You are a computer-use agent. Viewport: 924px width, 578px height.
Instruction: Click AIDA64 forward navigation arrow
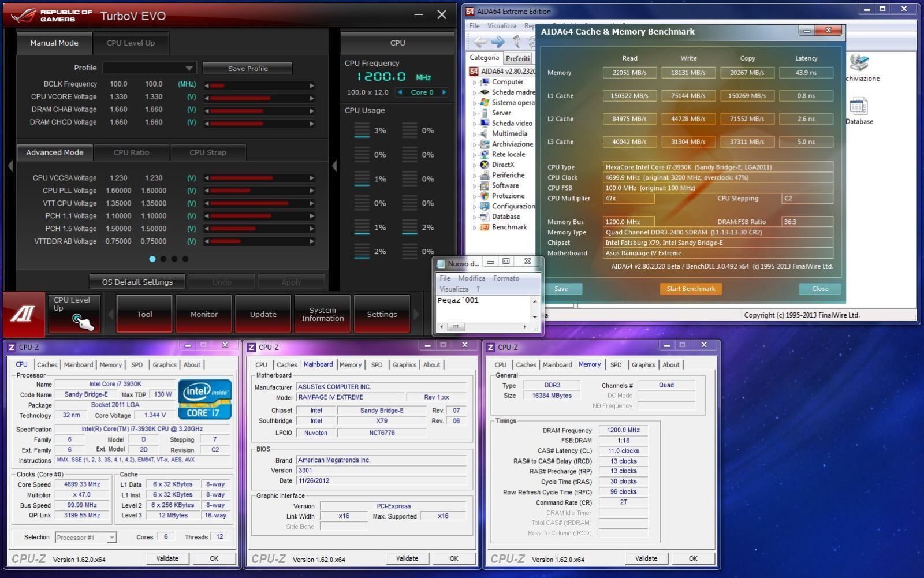(x=498, y=42)
